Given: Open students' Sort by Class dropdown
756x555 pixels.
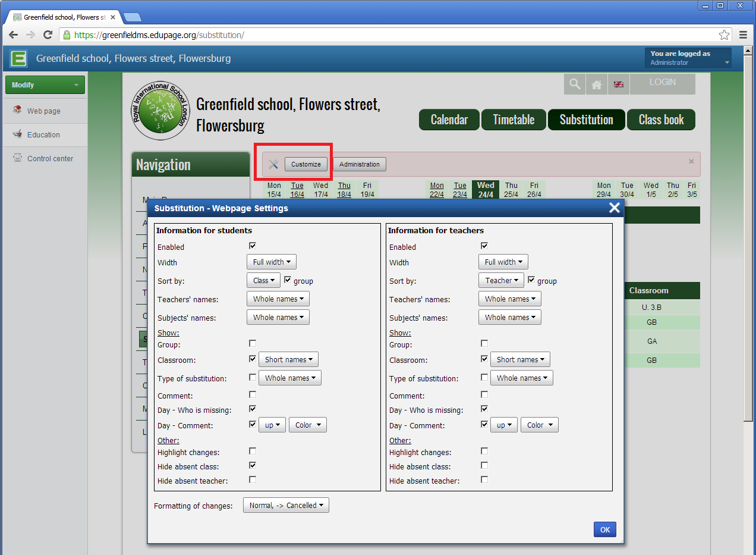Looking at the screenshot, I should (263, 280).
